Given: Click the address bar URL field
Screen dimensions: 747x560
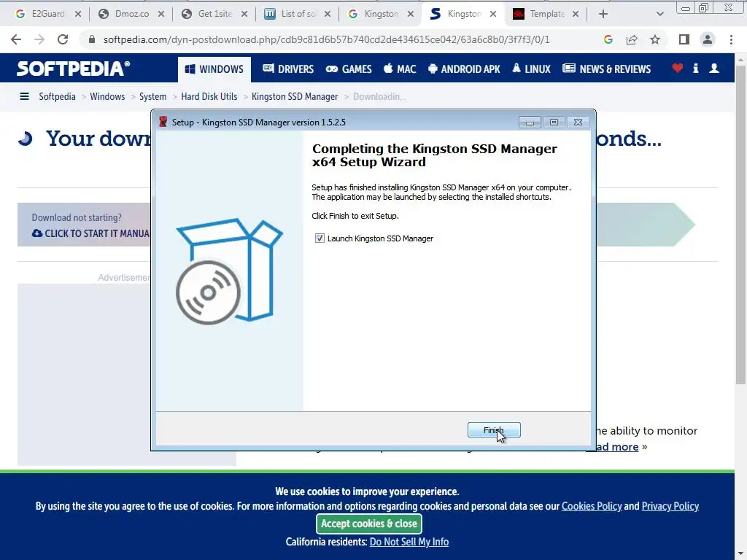Looking at the screenshot, I should click(x=326, y=39).
